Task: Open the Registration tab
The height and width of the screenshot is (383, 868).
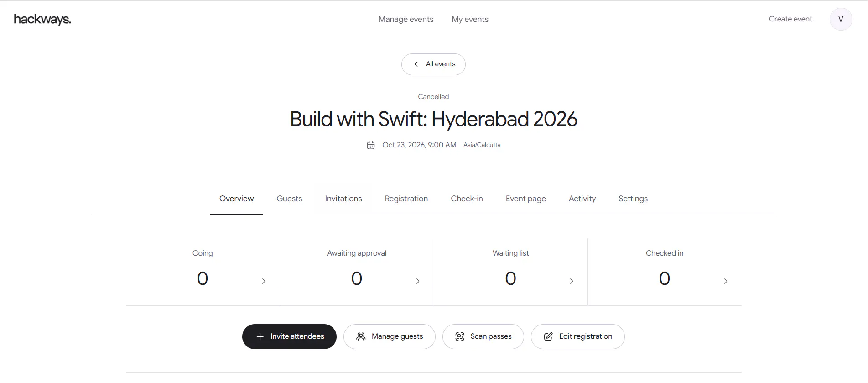Action: click(x=406, y=199)
